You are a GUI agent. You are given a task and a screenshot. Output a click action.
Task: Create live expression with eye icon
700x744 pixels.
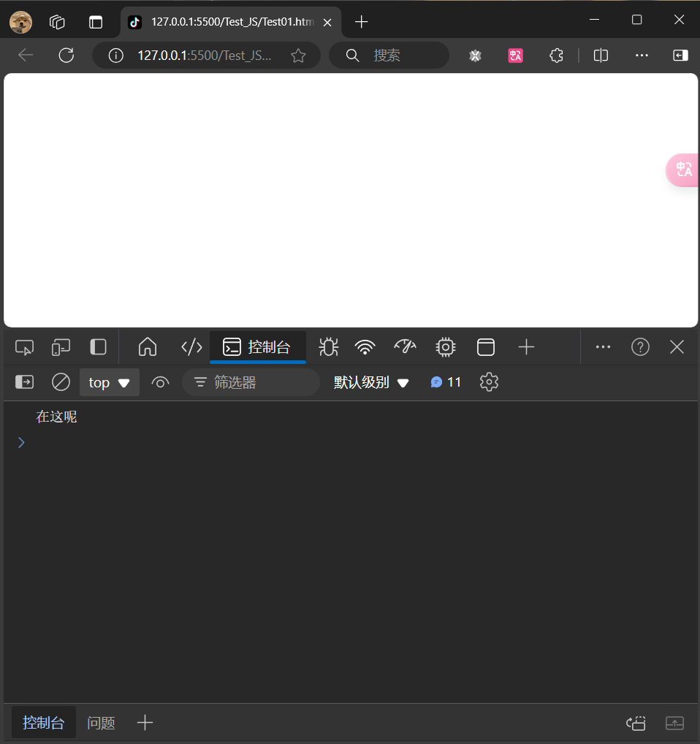click(x=160, y=382)
